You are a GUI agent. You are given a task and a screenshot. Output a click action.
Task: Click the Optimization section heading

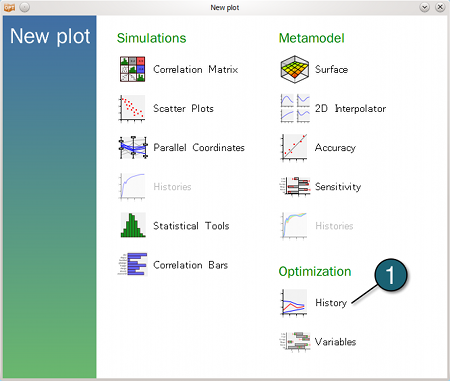(315, 272)
